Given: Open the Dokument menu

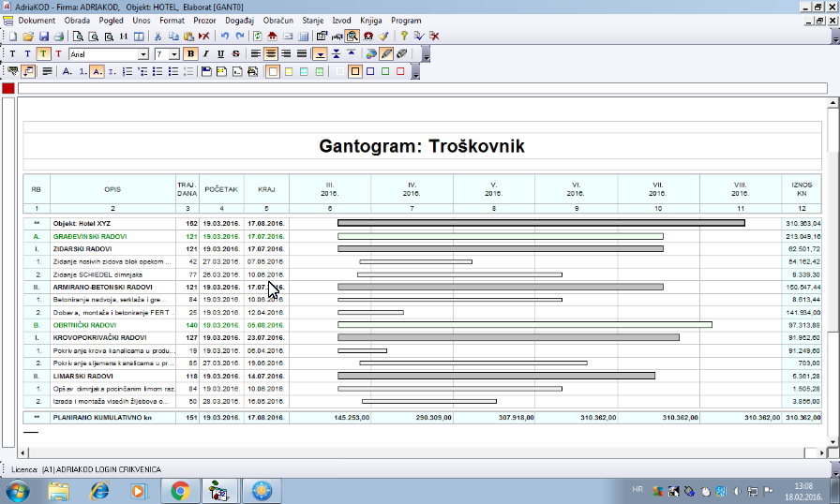Looking at the screenshot, I should coord(37,21).
